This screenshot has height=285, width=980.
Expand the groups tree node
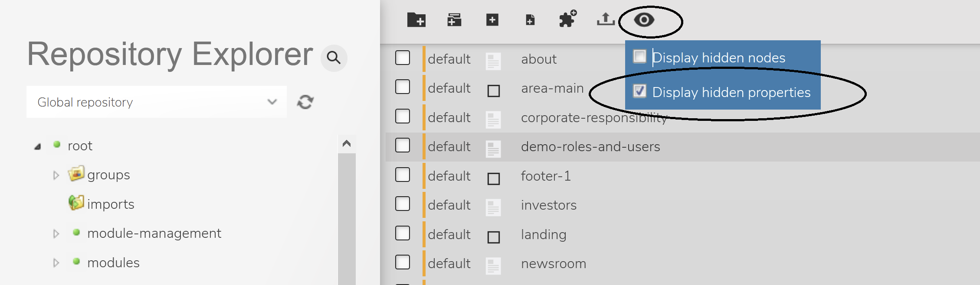click(x=56, y=175)
